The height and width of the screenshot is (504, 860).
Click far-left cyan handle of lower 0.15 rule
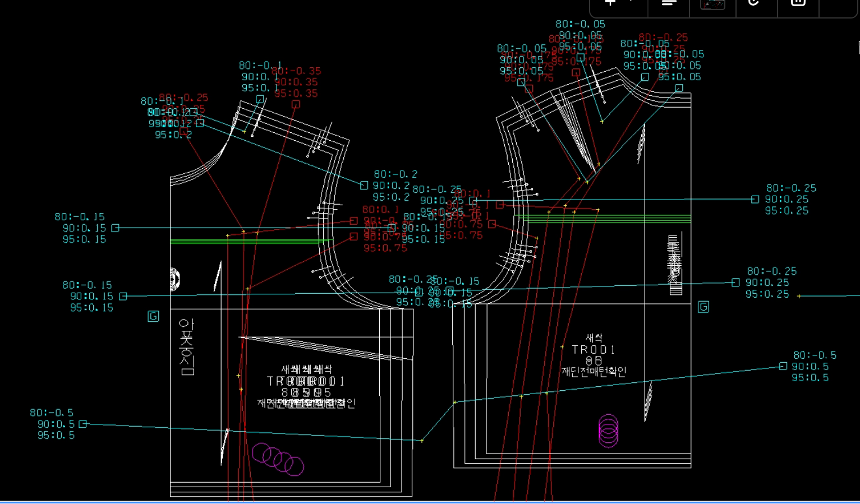click(x=123, y=297)
